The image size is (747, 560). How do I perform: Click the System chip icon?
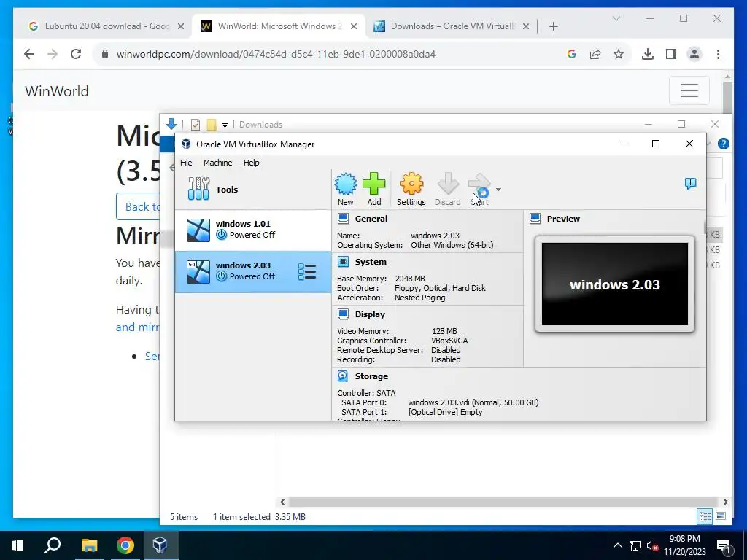pos(343,262)
